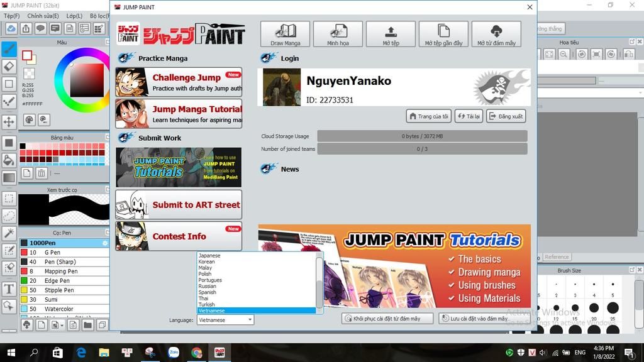Screen dimensions: 644x362
Task: Open the brush folder icon
Action: click(x=87, y=325)
